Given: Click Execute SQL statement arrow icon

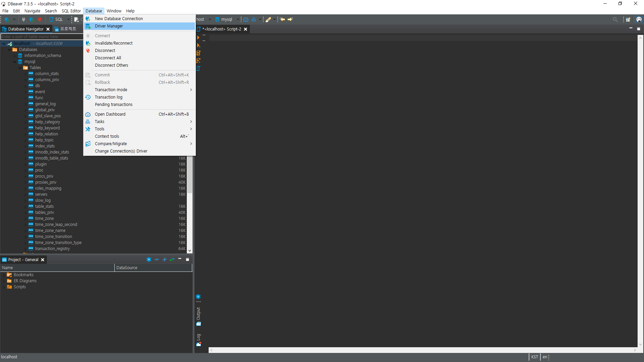Looking at the screenshot, I should pyautogui.click(x=198, y=38).
